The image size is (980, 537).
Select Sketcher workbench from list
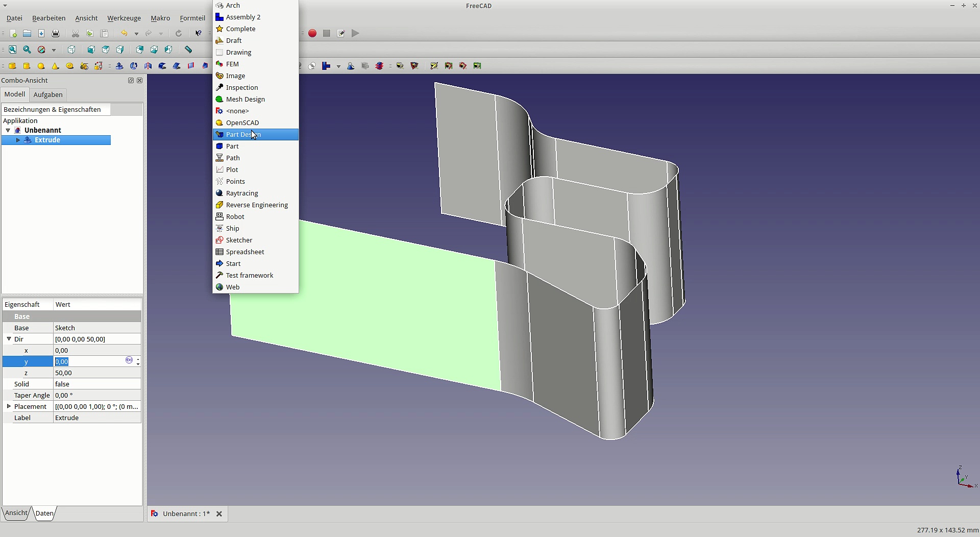[x=239, y=240]
